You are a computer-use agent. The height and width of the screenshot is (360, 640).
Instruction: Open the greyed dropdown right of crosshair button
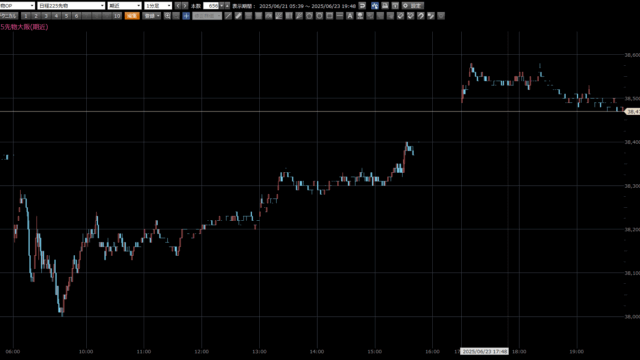click(207, 16)
